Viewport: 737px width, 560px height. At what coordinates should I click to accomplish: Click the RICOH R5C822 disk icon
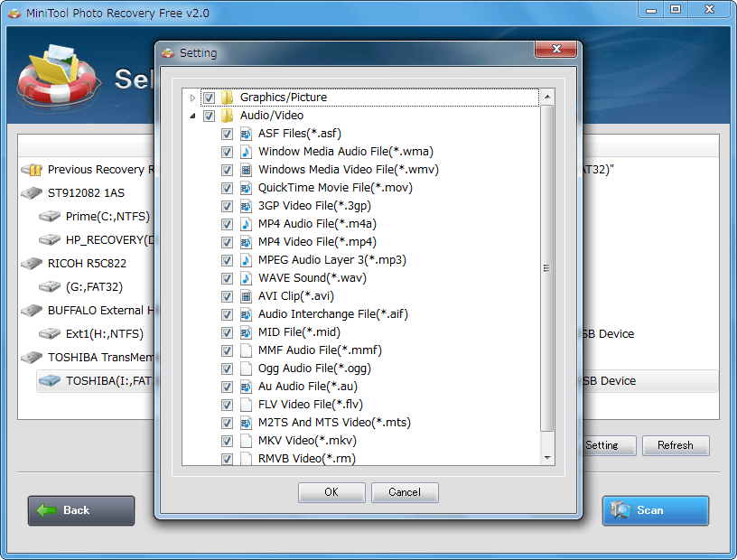[x=32, y=264]
